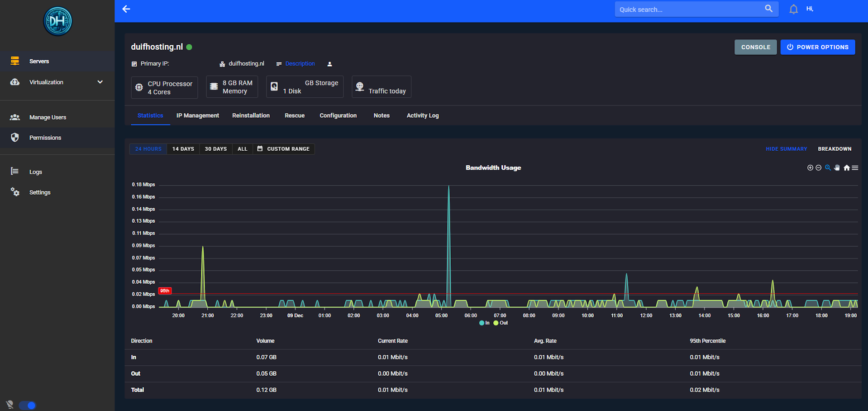868x411 pixels.
Task: Reset chart zoom with the home icon
Action: click(x=846, y=167)
